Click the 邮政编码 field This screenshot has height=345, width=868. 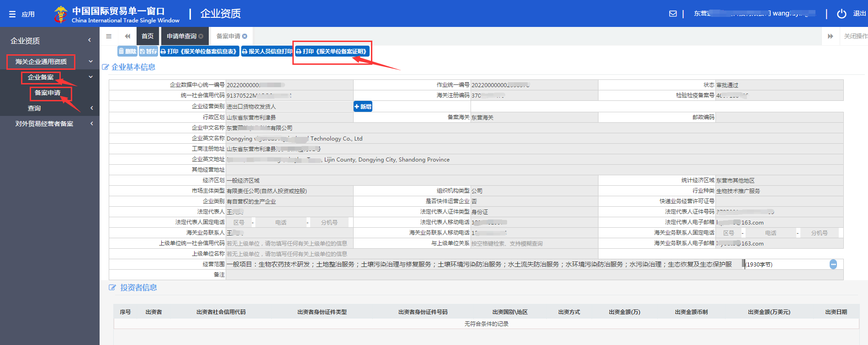click(779, 117)
